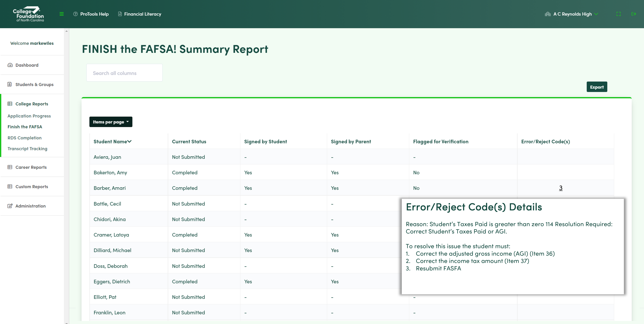
Task: Select student Chidori, Akina
Action: (x=110, y=219)
